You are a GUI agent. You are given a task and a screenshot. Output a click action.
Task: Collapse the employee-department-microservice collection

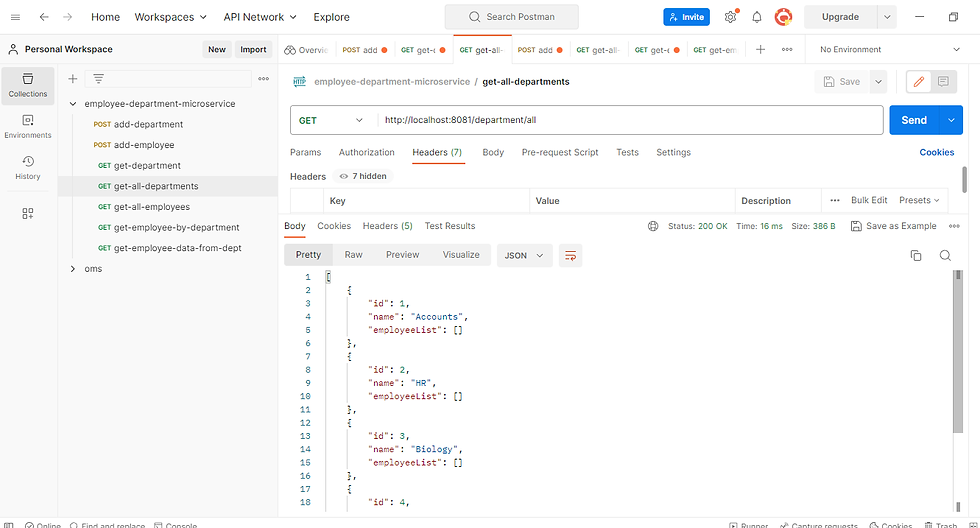pos(72,104)
